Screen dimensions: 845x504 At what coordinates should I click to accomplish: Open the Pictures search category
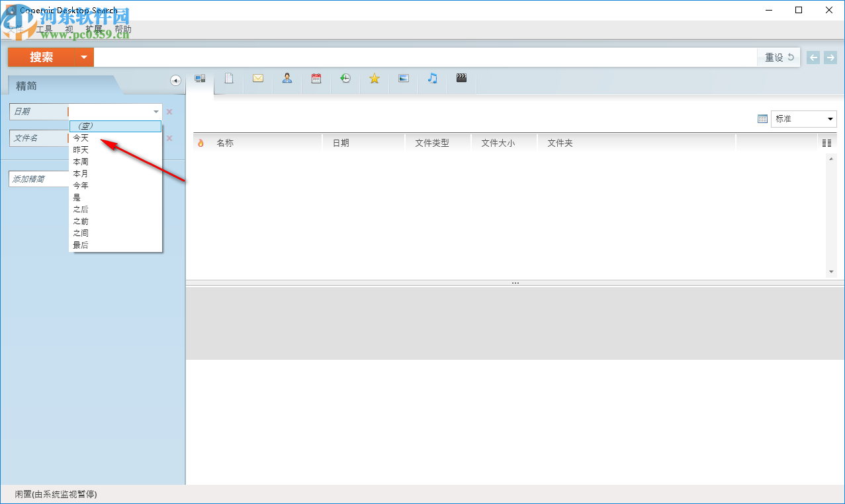tap(403, 78)
